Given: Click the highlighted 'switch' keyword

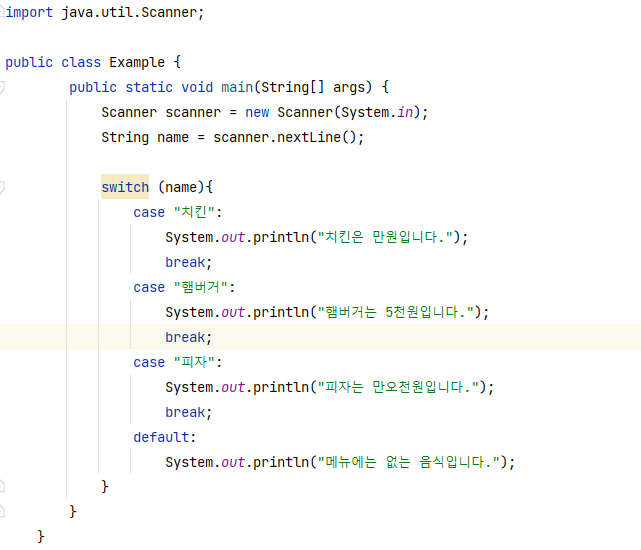Looking at the screenshot, I should point(125,187).
